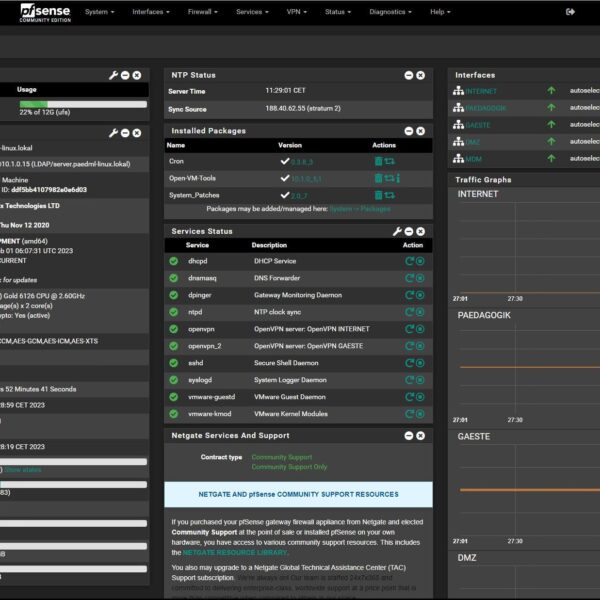Collapse the NTP Status widget
Screen dimensions: 600x600
pyautogui.click(x=409, y=75)
